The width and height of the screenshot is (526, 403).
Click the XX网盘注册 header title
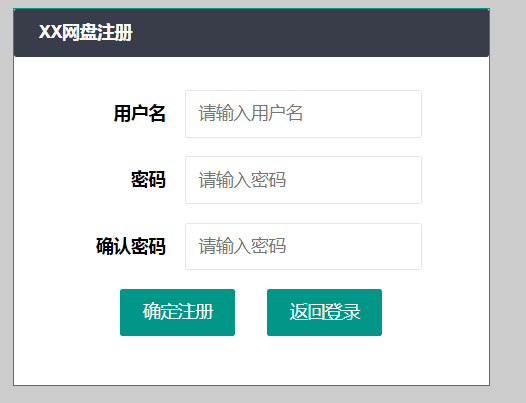86,32
